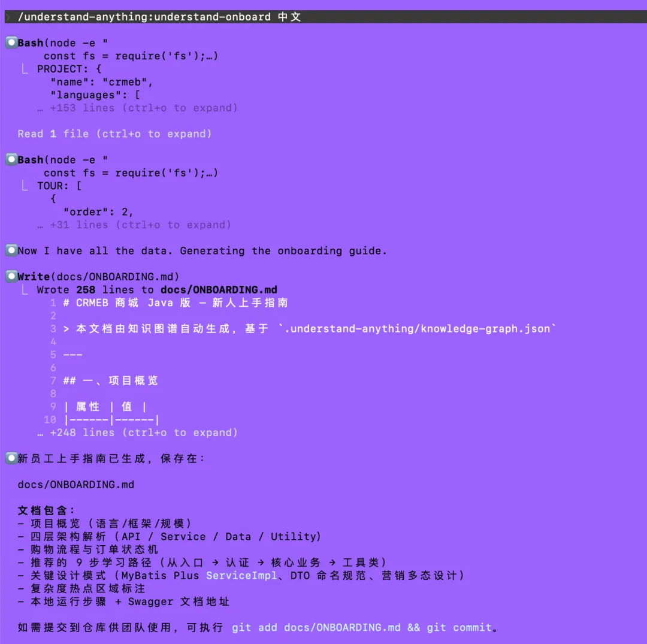
Task: Expand 'Read 1 file (ctrl+o to expand)'
Action: click(114, 134)
